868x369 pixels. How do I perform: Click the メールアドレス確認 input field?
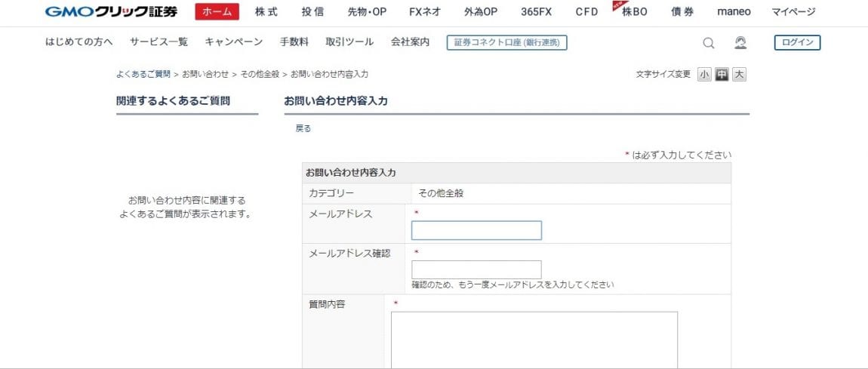tap(476, 269)
